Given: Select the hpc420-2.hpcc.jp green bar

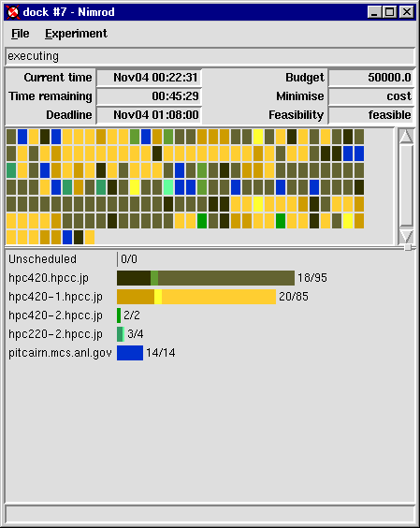Looking at the screenshot, I should [119, 315].
